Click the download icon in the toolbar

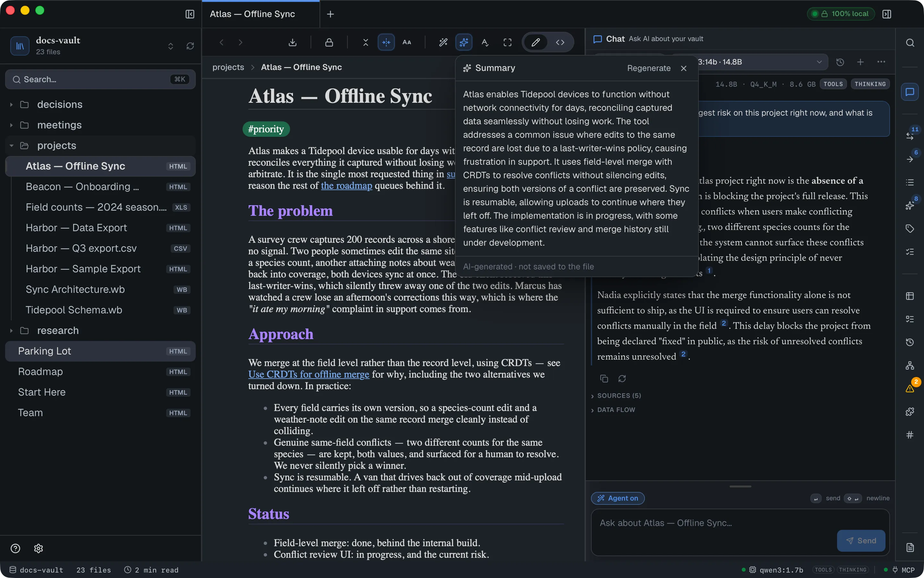[293, 42]
